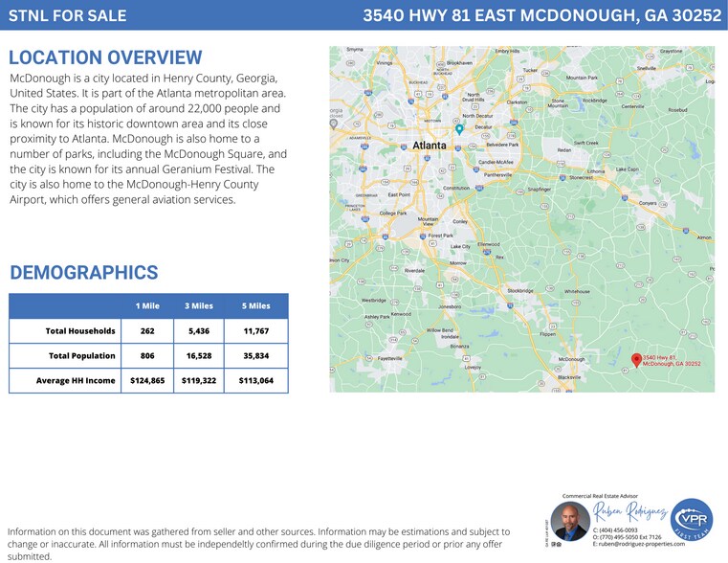This screenshot has height=563, width=728.
Task: Select the 5 Miles column header
Action: (x=255, y=306)
